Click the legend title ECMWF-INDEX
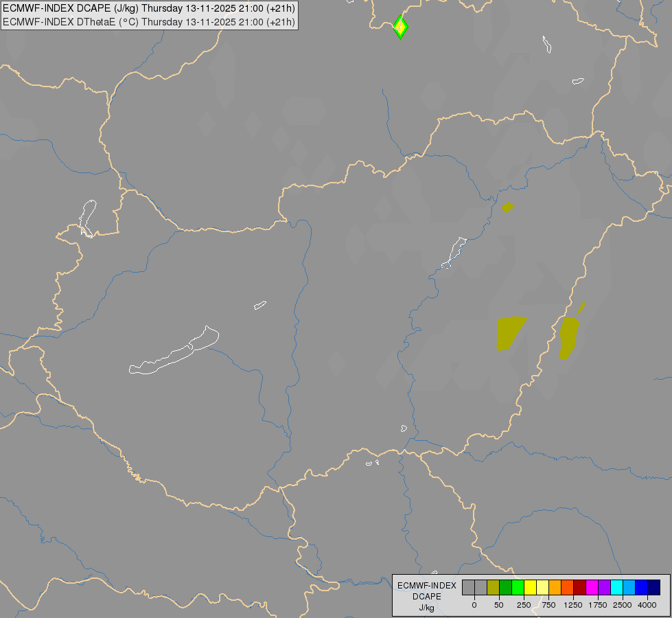 tap(427, 586)
